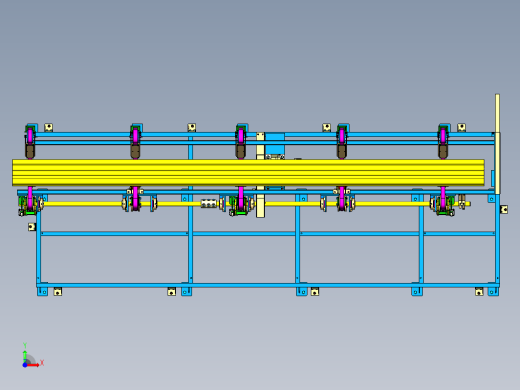The width and height of the screenshot is (520, 390).
Task: Select the cream bracket on the frame's left side
Action: [x=32, y=227]
